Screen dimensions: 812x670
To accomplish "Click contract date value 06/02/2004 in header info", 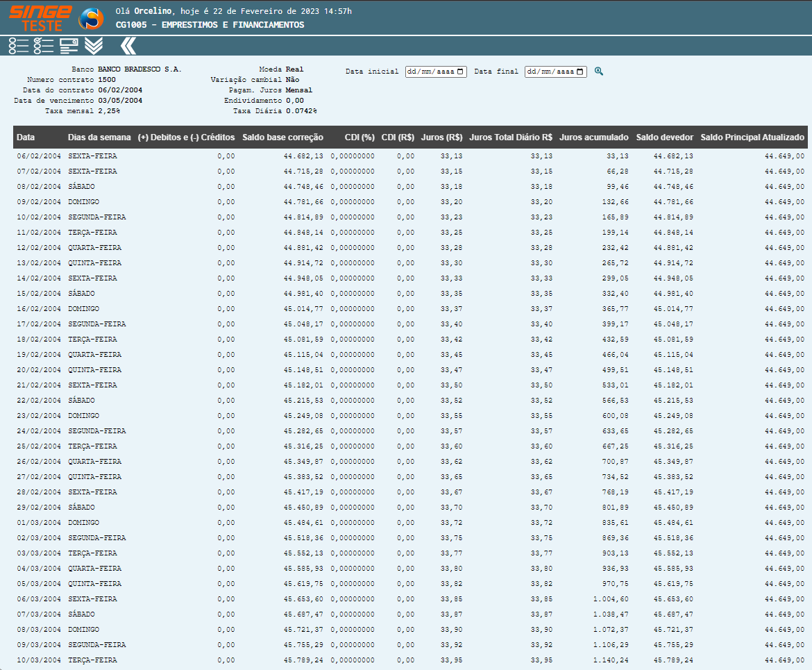I will (120, 90).
